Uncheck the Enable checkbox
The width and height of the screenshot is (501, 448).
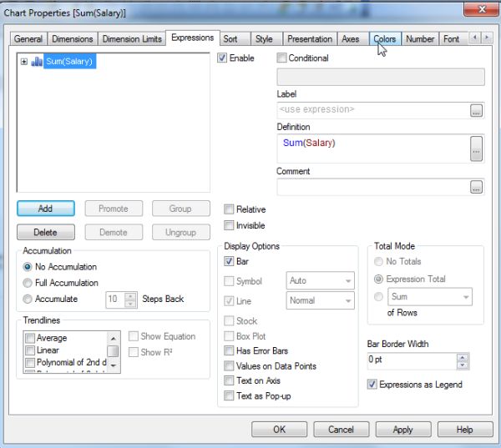pyautogui.click(x=222, y=58)
